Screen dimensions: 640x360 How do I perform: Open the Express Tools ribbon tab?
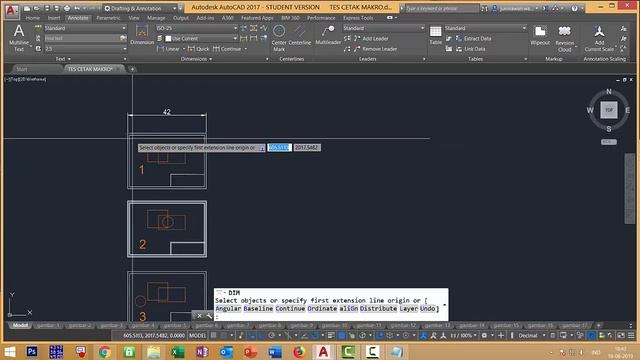[x=358, y=18]
